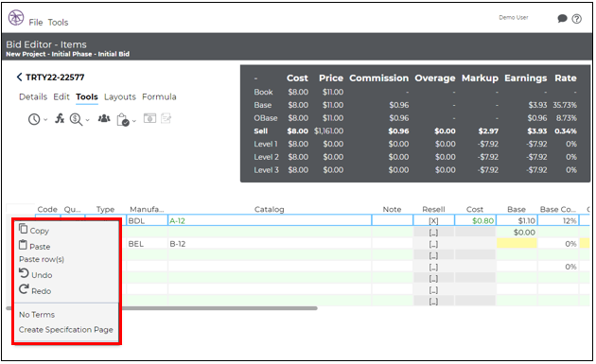596x364 pixels.
Task: Click the Catalog column header
Action: pyautogui.click(x=269, y=209)
